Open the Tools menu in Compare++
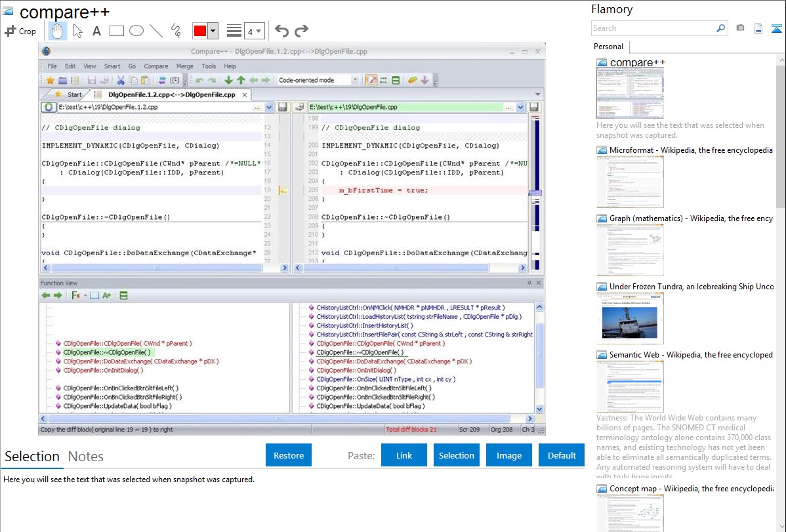 209,66
